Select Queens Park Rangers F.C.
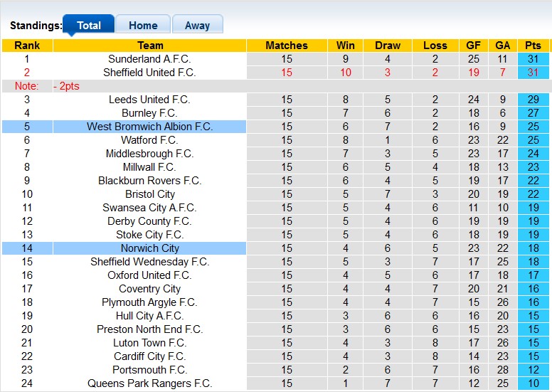Viewport: 552px width, 392px height. click(x=149, y=383)
